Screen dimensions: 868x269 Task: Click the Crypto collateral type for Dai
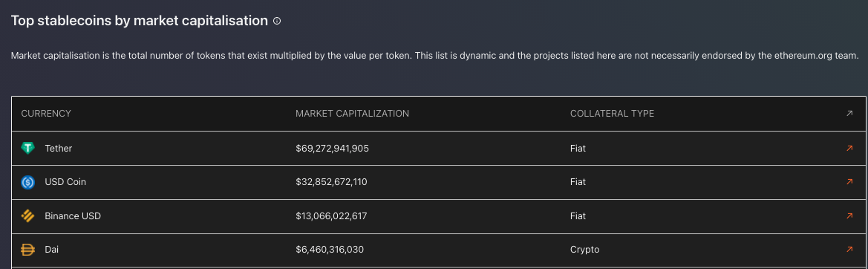(x=584, y=250)
